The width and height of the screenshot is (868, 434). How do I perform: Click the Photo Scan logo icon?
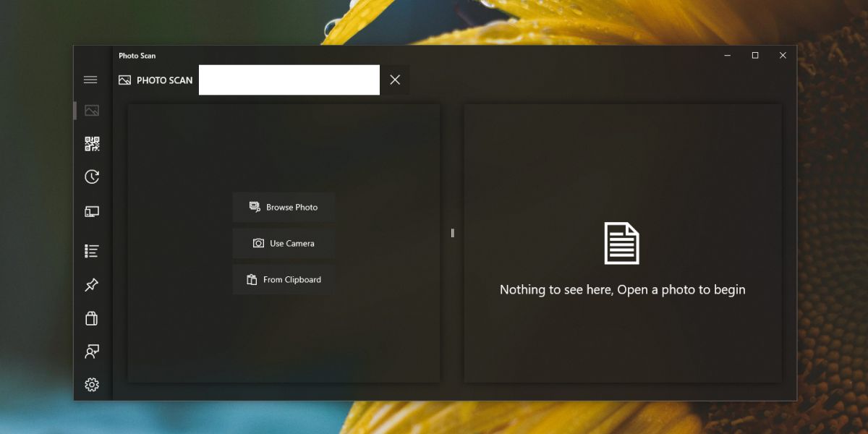(124, 80)
